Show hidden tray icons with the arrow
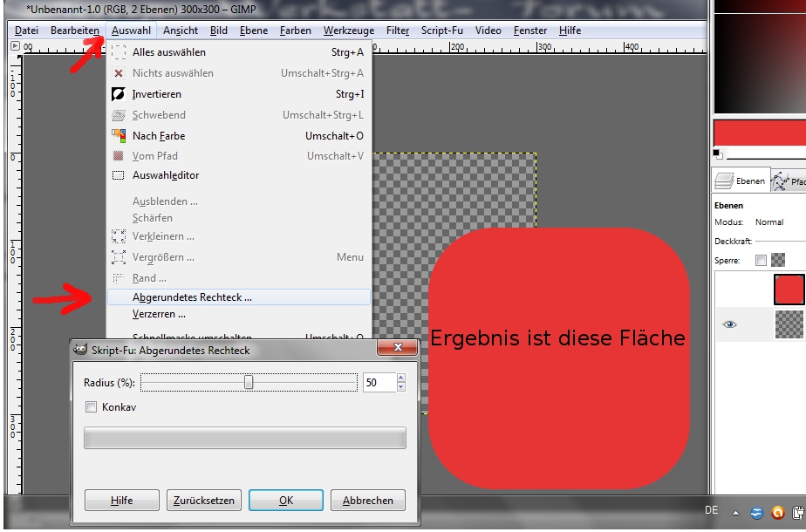 point(735,512)
